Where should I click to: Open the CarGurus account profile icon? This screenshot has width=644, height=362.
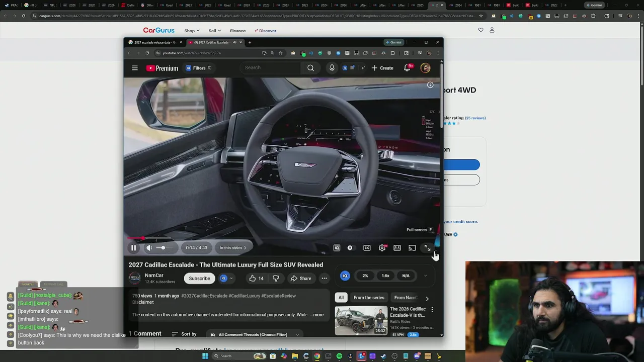pyautogui.click(x=492, y=30)
